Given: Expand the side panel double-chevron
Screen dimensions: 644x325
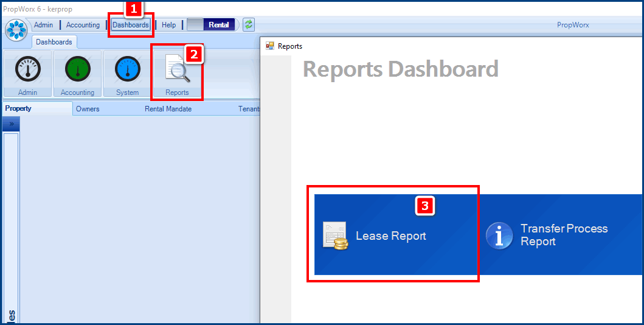Looking at the screenshot, I should coord(11,124).
